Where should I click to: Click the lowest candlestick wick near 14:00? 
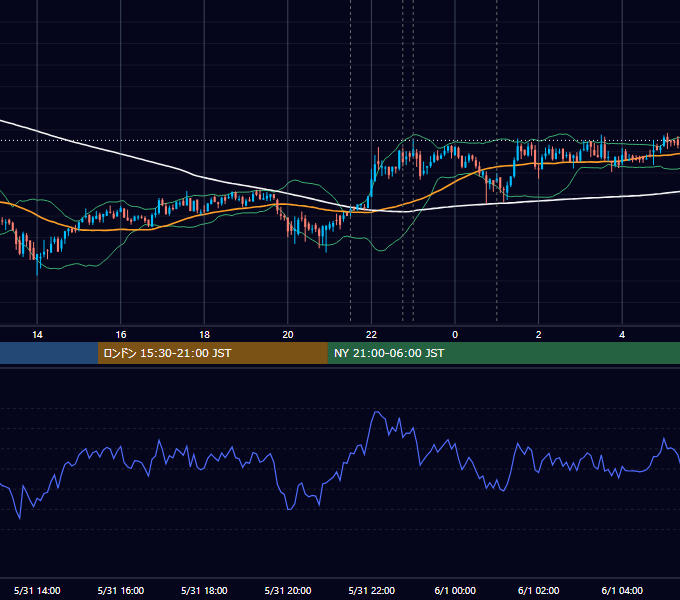point(37,267)
